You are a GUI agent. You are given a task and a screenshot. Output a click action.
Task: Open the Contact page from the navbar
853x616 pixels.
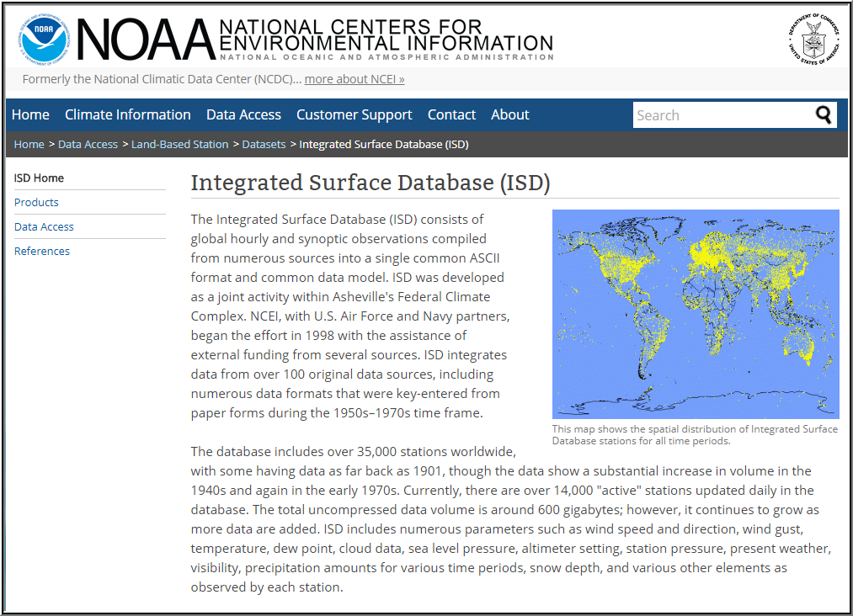451,114
